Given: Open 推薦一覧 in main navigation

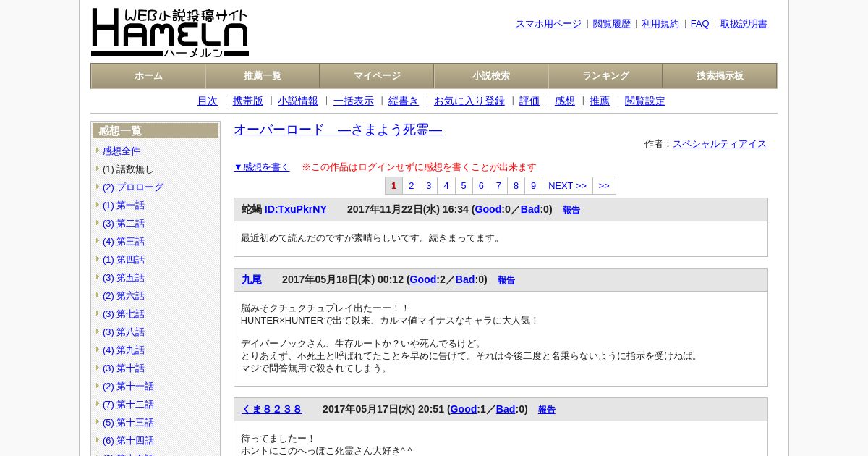Looking at the screenshot, I should (263, 76).
